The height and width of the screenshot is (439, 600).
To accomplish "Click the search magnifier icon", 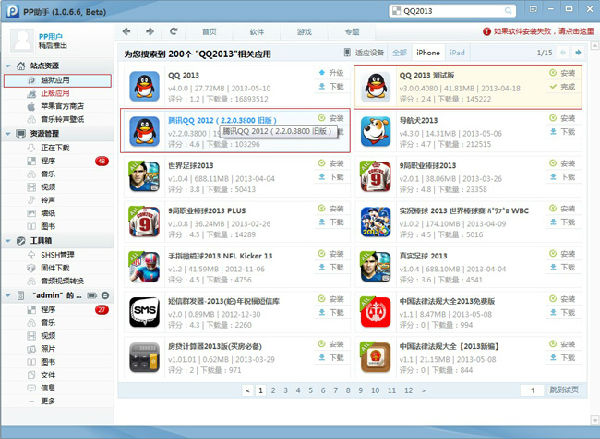I will point(508,11).
